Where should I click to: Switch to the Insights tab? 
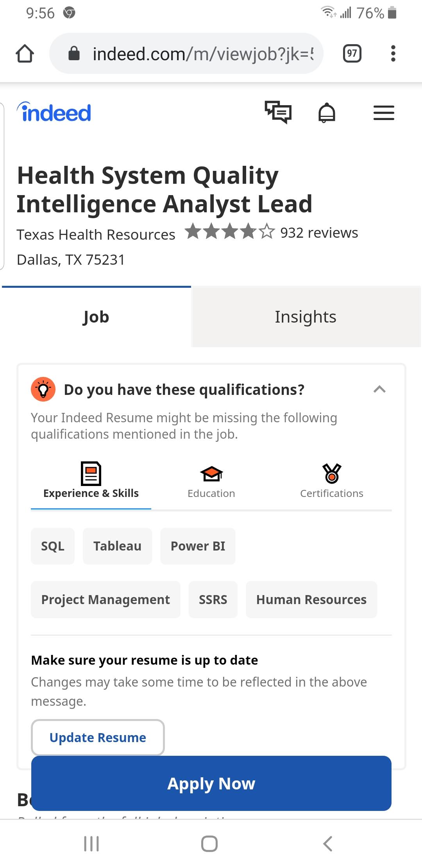306,317
